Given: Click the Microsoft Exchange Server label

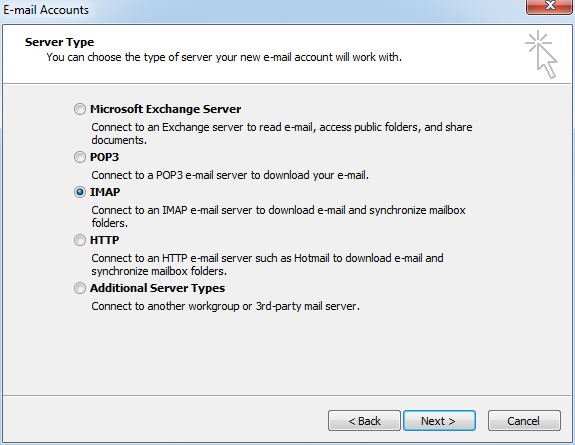Looking at the screenshot, I should pyautogui.click(x=165, y=109).
